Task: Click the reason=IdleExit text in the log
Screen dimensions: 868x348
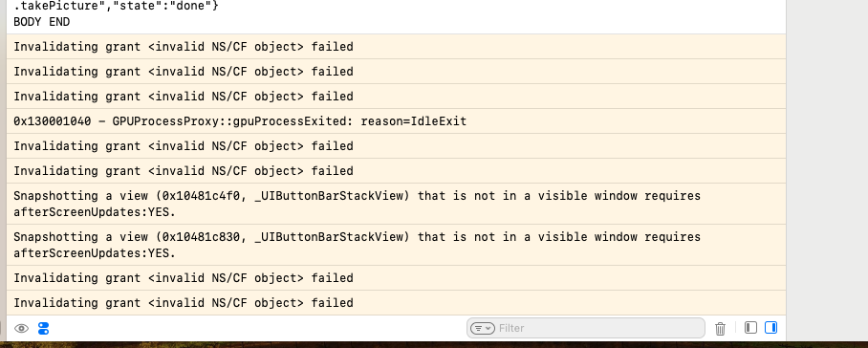Action: pyautogui.click(x=414, y=121)
